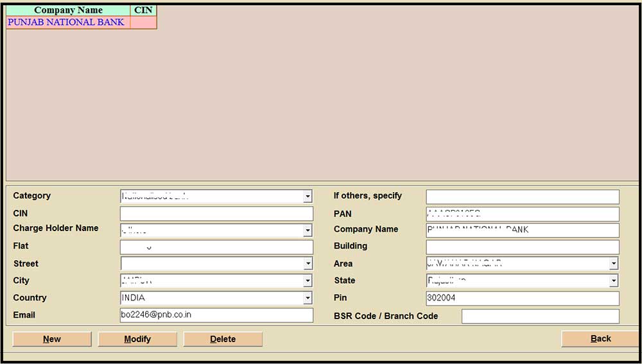Go back using the Back button
This screenshot has height=364, width=642.
(x=600, y=338)
